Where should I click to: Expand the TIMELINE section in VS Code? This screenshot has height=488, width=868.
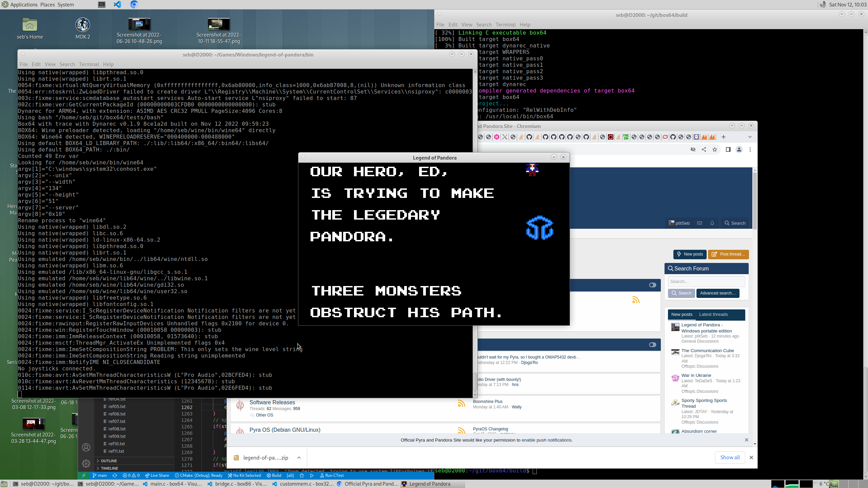[x=109, y=468]
